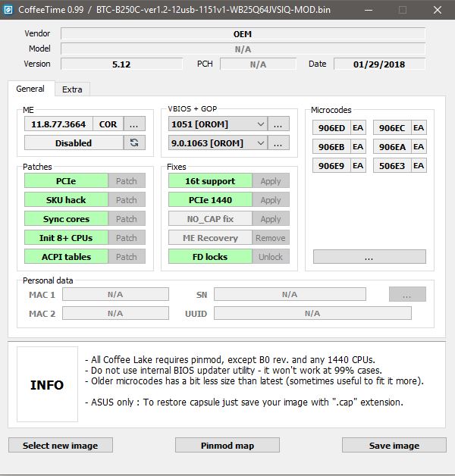This screenshot has width=455, height=476.
Task: Select the 906EC microcode entry
Action: pyautogui.click(x=392, y=128)
